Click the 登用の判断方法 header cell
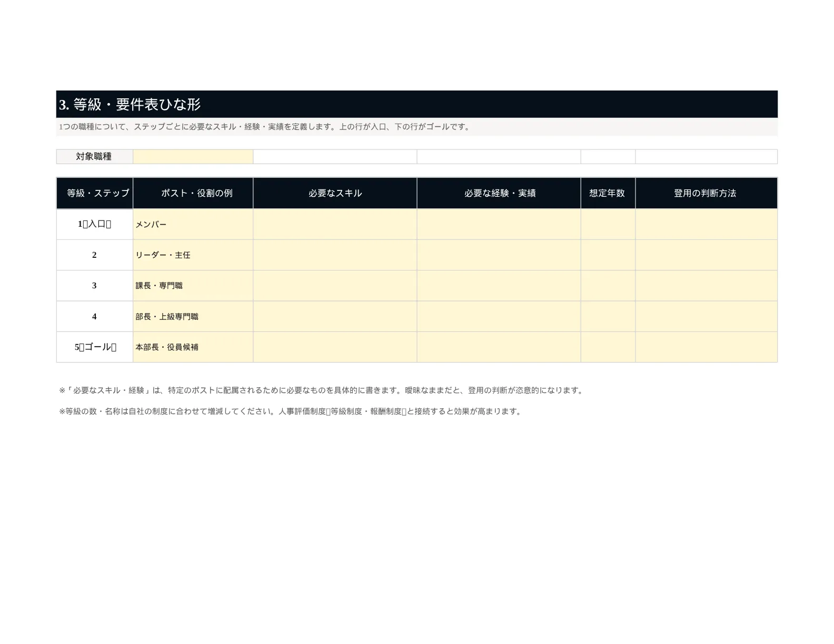The height and width of the screenshot is (644, 834). [706, 193]
